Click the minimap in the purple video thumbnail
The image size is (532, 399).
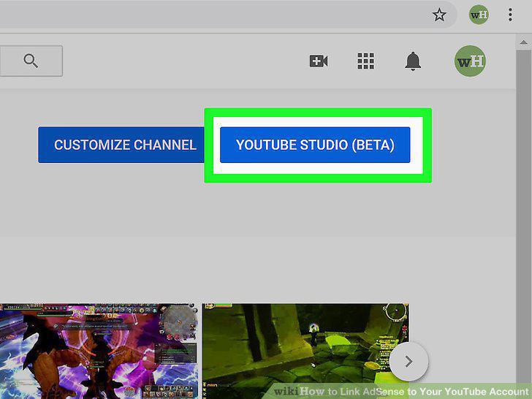coord(180,321)
